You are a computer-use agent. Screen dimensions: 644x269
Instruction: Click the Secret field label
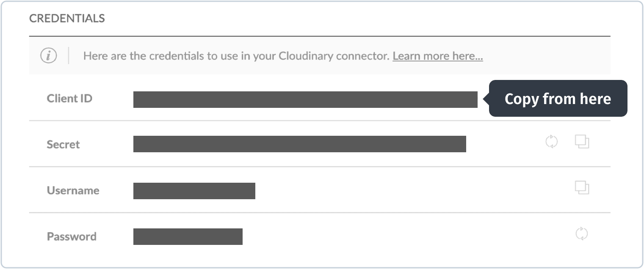(x=63, y=144)
